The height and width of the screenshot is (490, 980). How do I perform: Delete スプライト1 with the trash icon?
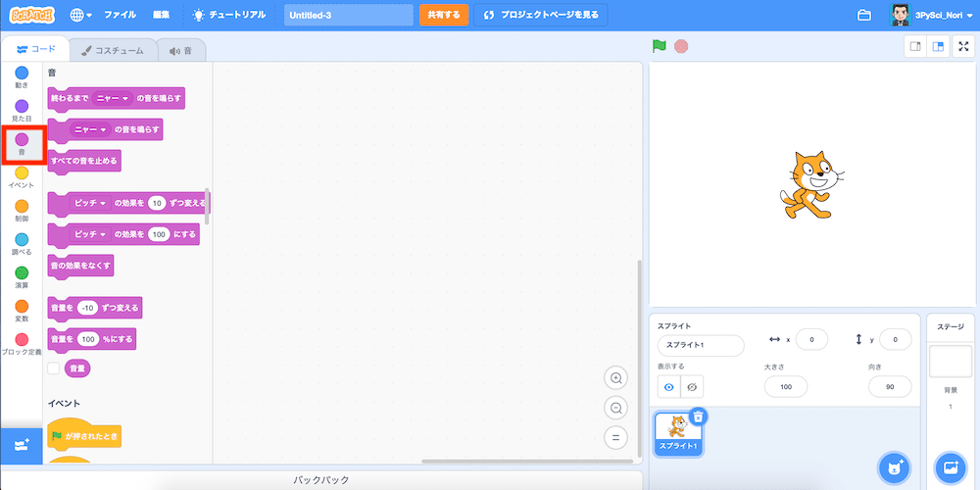(x=699, y=416)
